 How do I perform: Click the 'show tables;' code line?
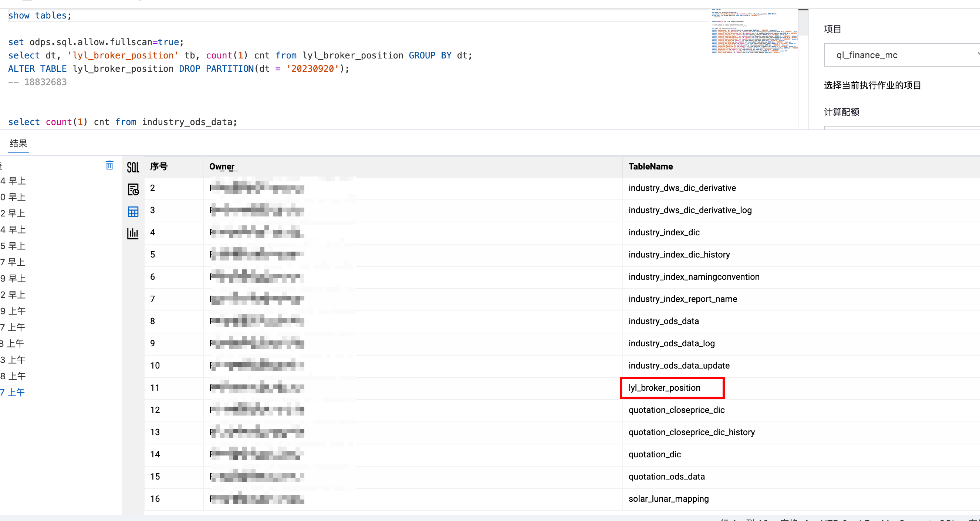[40, 16]
